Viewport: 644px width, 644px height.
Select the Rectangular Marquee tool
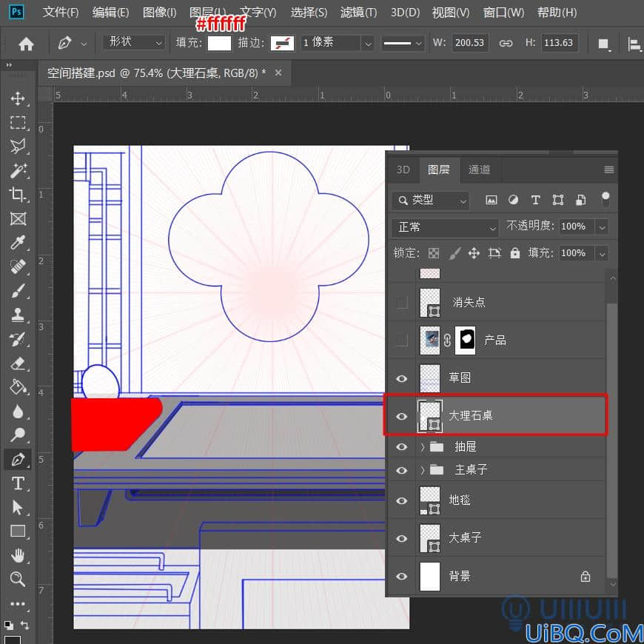[18, 122]
